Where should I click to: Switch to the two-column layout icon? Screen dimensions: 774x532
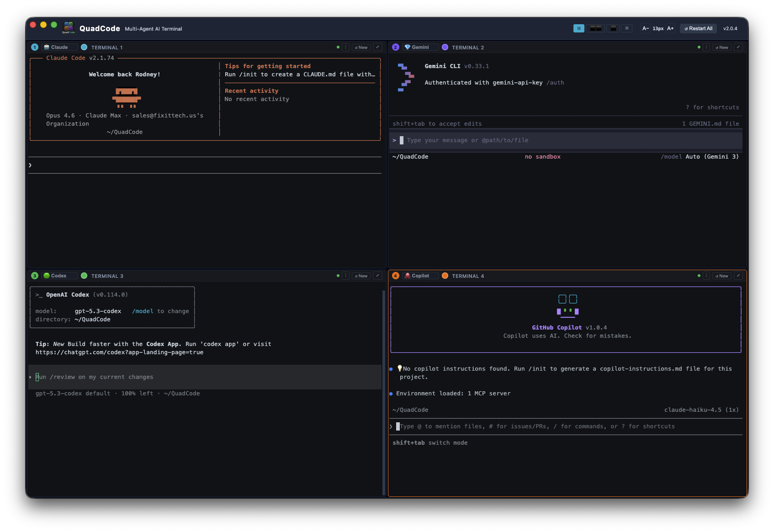(x=595, y=28)
